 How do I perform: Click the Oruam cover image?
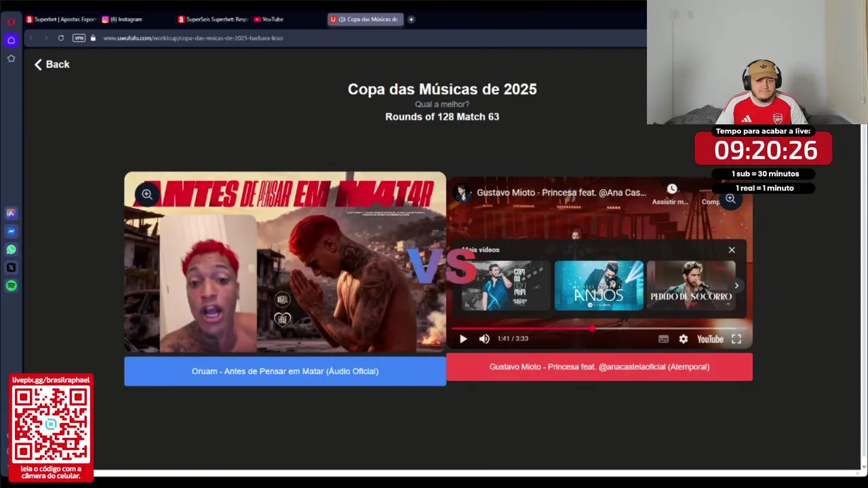pyautogui.click(x=285, y=263)
